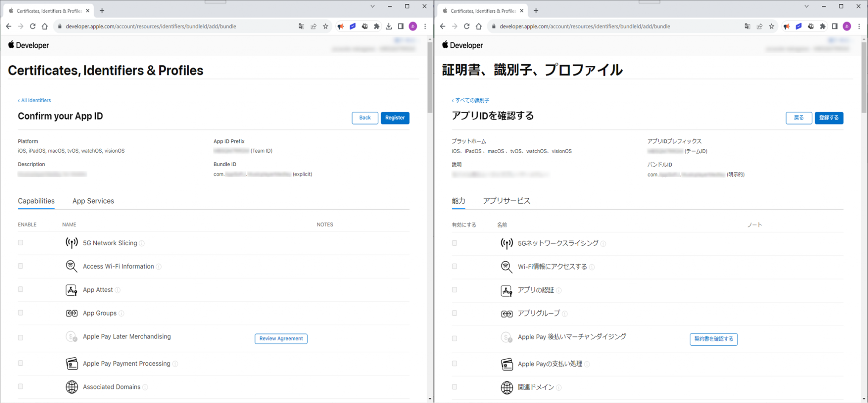Switch to the アプリサービス tab
The width and height of the screenshot is (868, 403).
click(506, 201)
